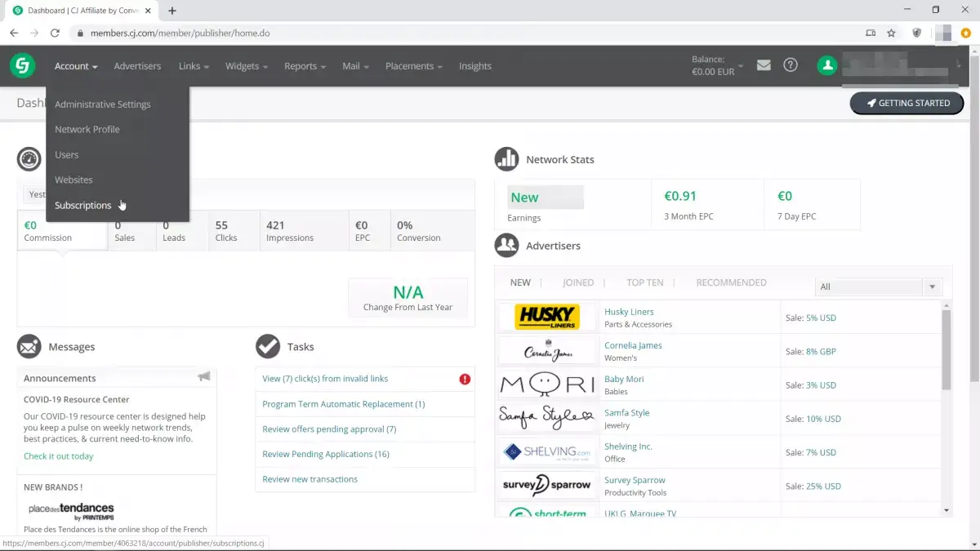980x551 pixels.
Task: Bookmark this page with the star icon
Action: tap(891, 33)
